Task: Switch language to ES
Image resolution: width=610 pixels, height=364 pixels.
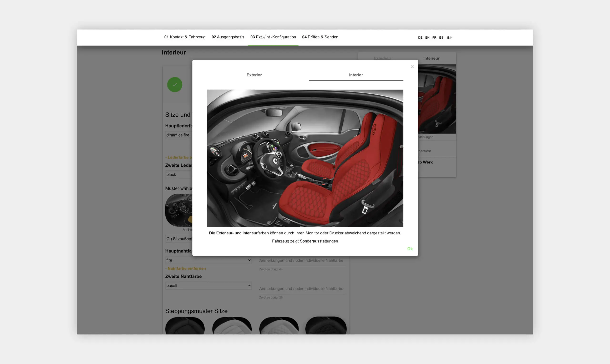Action: [x=441, y=38]
